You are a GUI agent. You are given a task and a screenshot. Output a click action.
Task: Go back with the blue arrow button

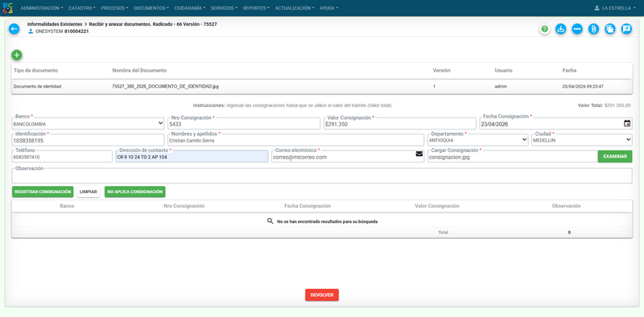(14, 29)
